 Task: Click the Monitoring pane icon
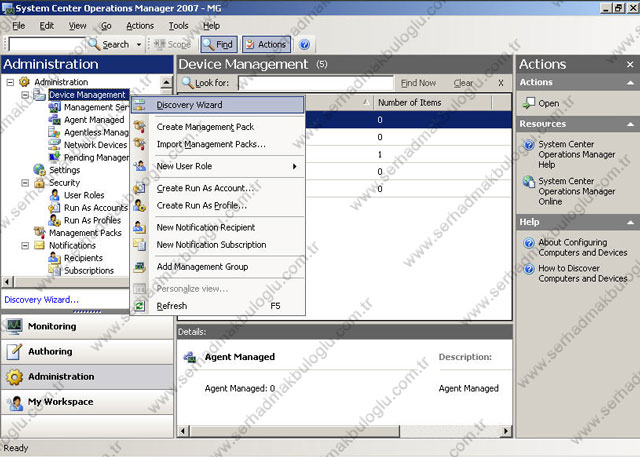(14, 326)
